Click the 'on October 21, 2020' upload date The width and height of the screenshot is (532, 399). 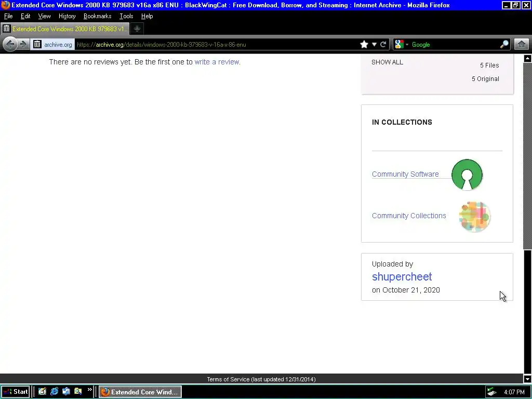pos(406,290)
